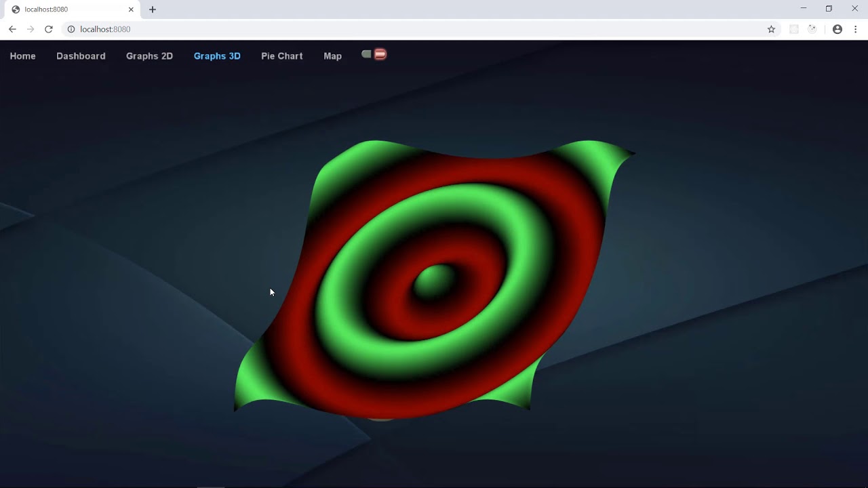View site information icon in address bar
868x488 pixels.
tap(71, 29)
